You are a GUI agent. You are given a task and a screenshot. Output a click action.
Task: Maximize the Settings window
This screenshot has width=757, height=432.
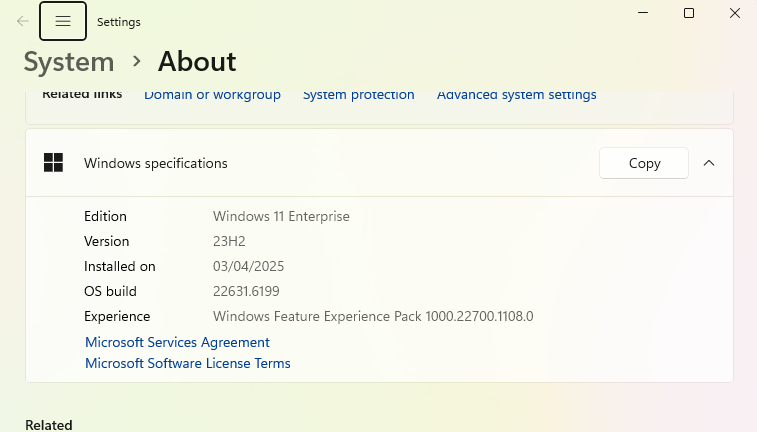[x=689, y=13]
